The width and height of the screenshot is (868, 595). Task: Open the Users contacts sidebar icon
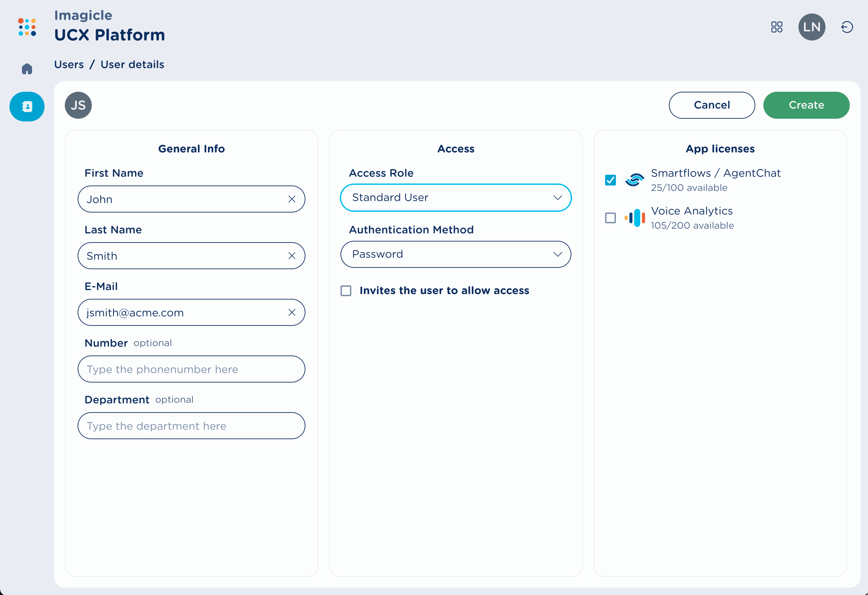(27, 107)
